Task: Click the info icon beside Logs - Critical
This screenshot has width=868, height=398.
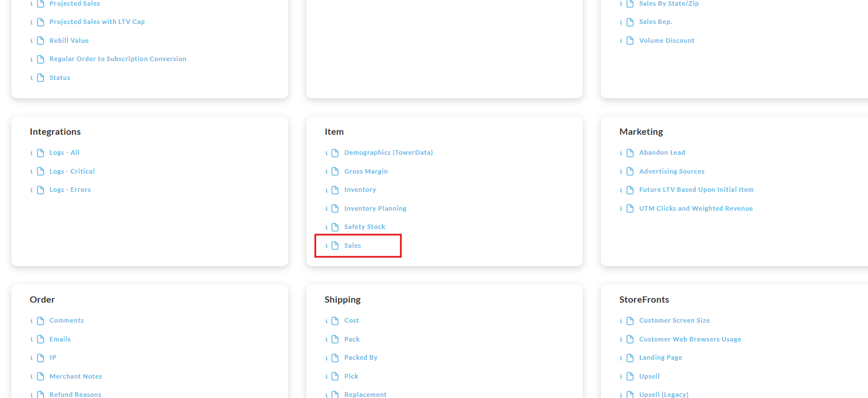Action: (31, 171)
